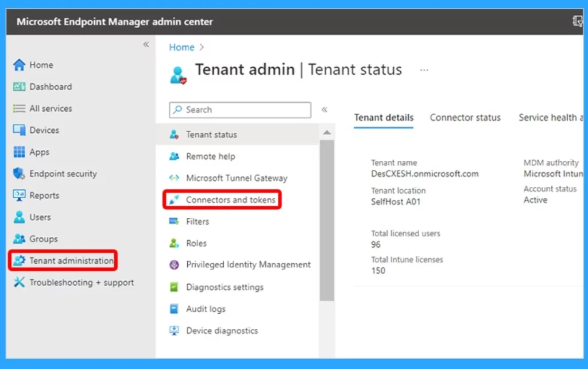Click the Privileged Identity Management icon
This screenshot has width=588, height=369.
coord(174,264)
